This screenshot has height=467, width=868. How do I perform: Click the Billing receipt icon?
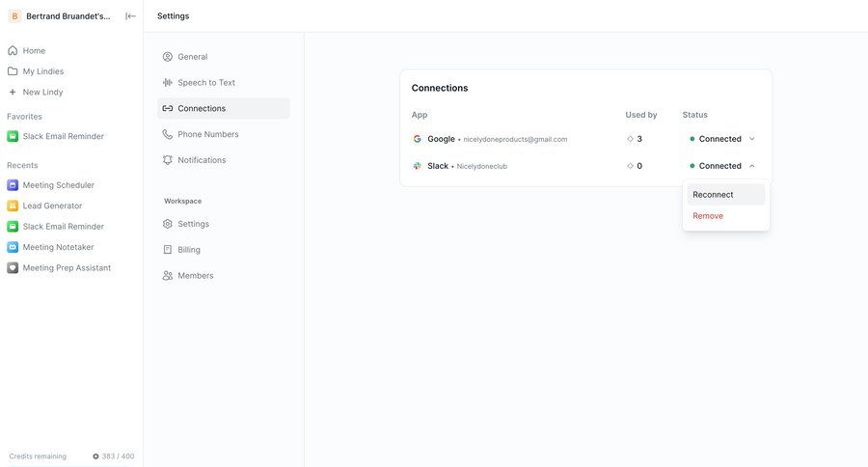tap(167, 249)
